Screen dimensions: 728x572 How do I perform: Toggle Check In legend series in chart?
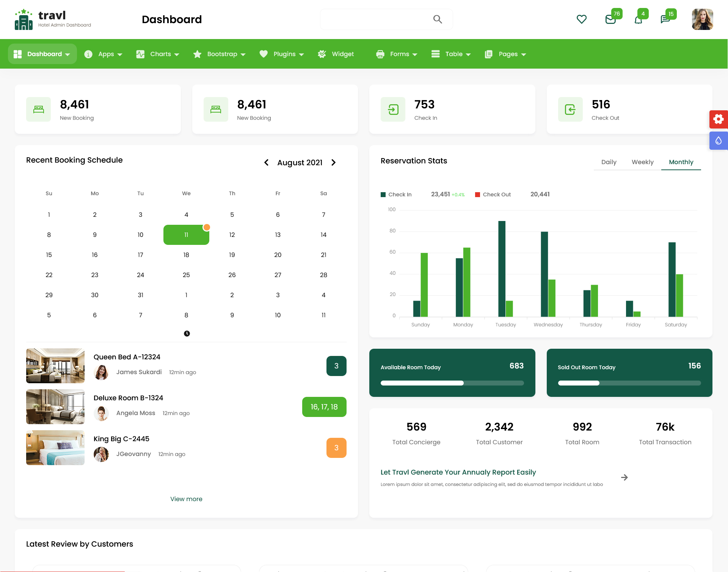396,194
